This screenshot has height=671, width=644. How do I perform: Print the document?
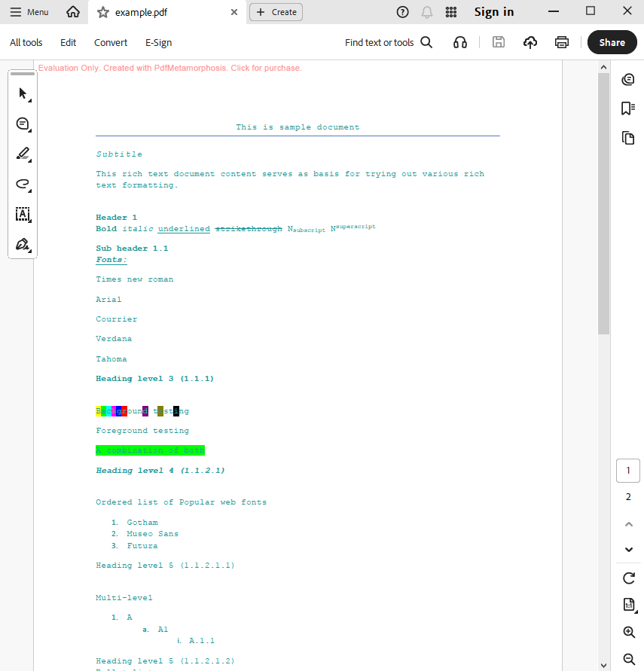point(561,42)
